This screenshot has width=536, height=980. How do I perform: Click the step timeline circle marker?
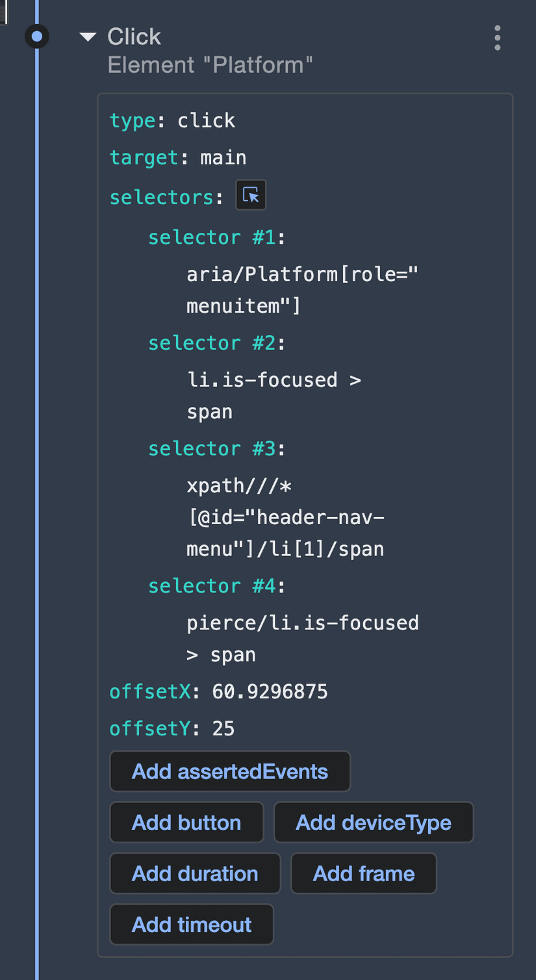pyautogui.click(x=37, y=36)
